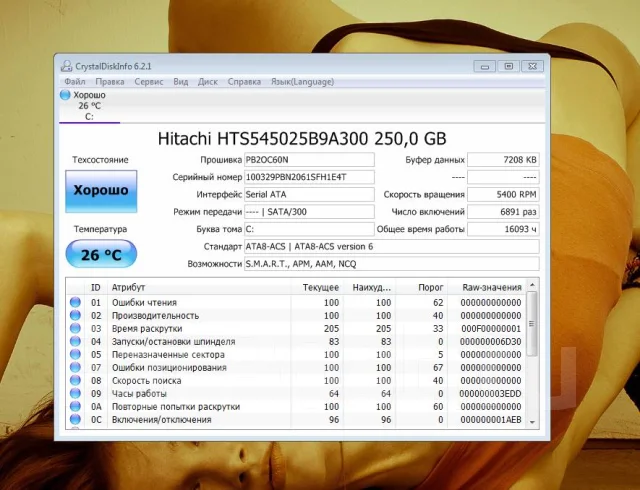This screenshot has height=490, width=640.
Task: Click the Прошивка field PB2OC60N
Action: tap(309, 160)
